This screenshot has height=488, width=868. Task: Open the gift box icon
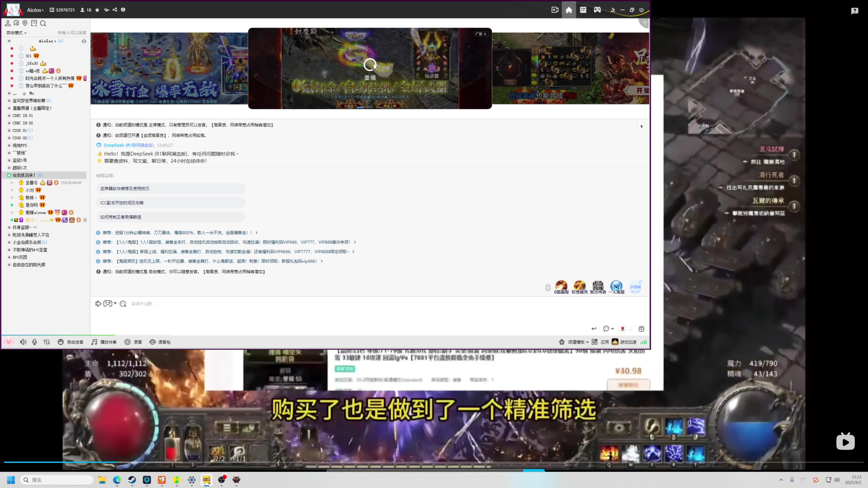[641, 329]
